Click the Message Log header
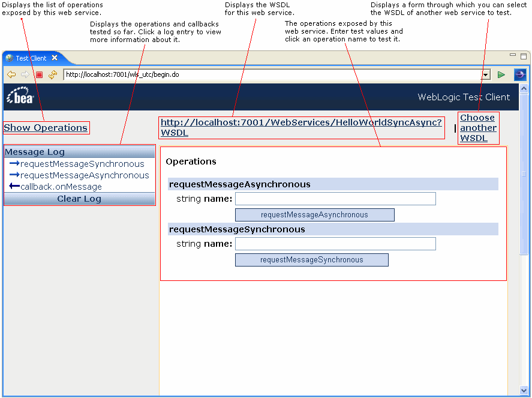Image resolution: width=532 pixels, height=398 pixels. click(x=79, y=152)
